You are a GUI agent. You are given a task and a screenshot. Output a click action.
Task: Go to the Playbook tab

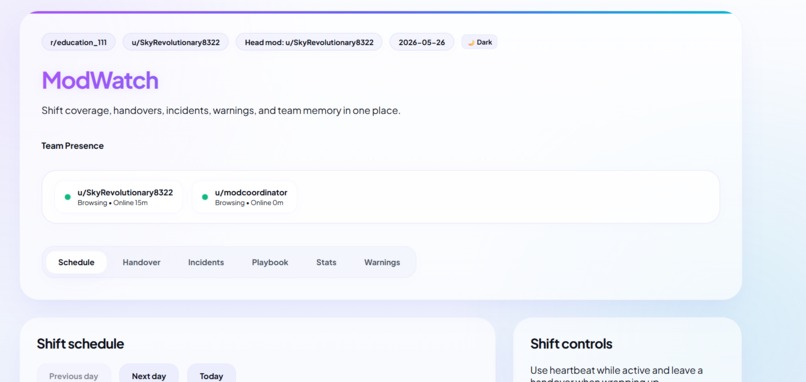click(270, 262)
